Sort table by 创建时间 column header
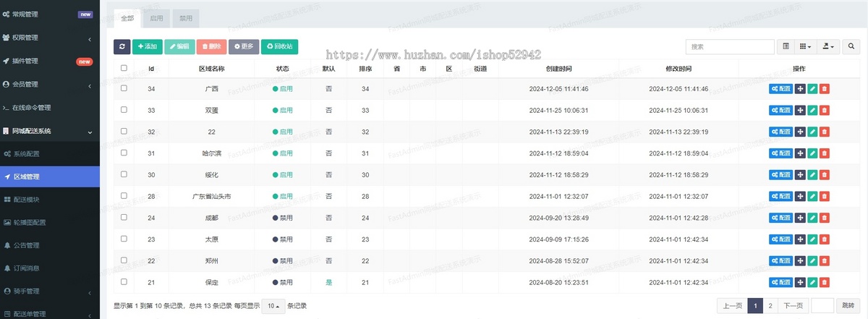This screenshot has width=868, height=319. click(x=558, y=69)
